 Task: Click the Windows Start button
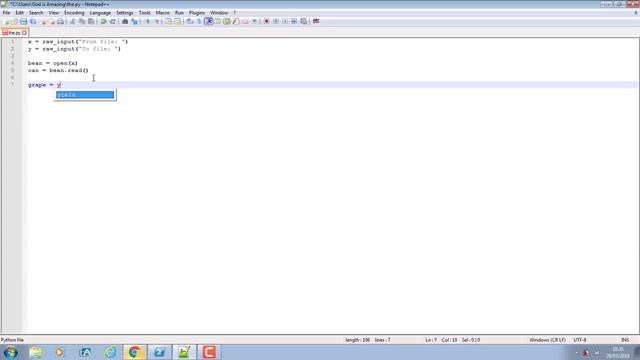(x=11, y=352)
